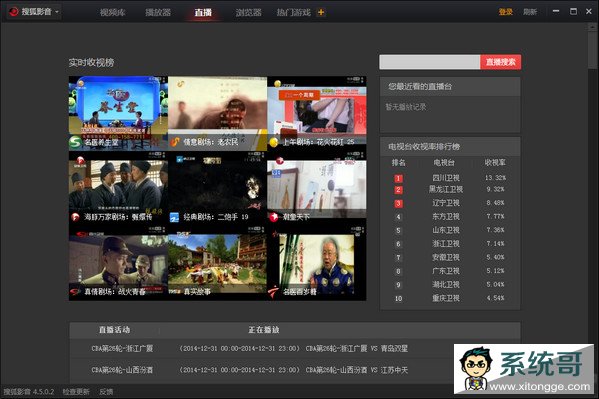Select 黑龙江卫视 in the ranking list
Viewport: 599px width, 399px height.
[x=445, y=189]
